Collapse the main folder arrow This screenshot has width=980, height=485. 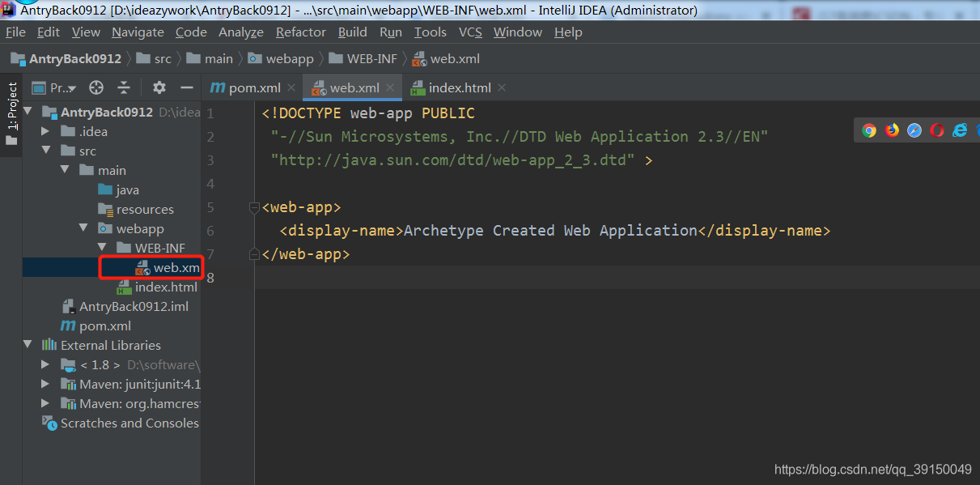[65, 170]
